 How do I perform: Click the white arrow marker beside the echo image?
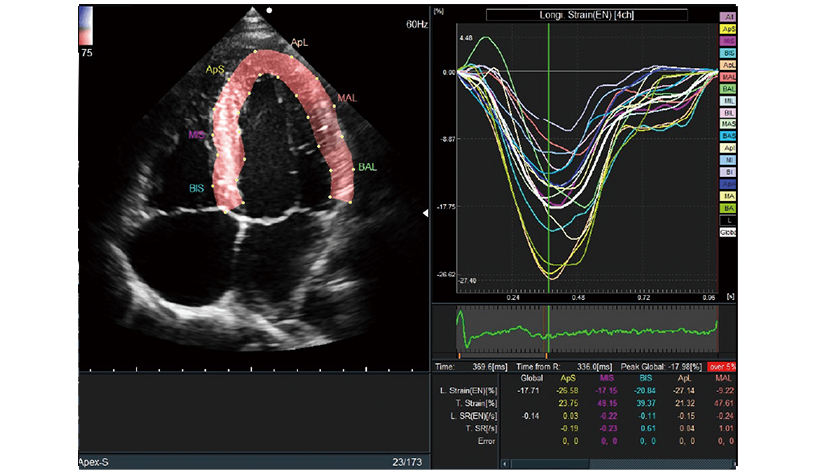pyautogui.click(x=425, y=214)
